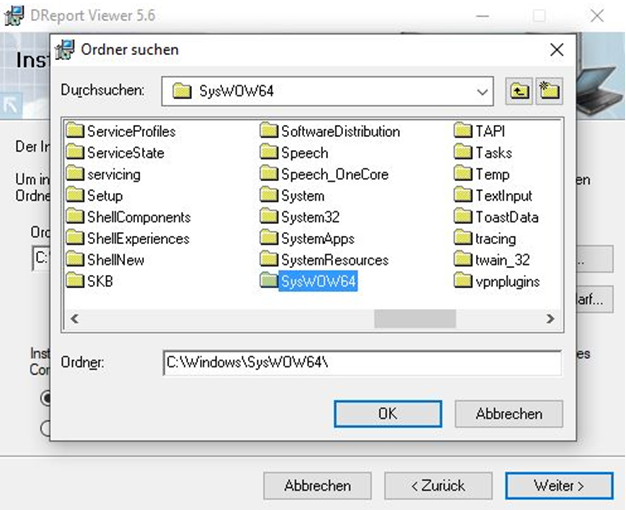The width and height of the screenshot is (626, 510).
Task: Close the Ordner suchen dialog
Action: point(557,50)
